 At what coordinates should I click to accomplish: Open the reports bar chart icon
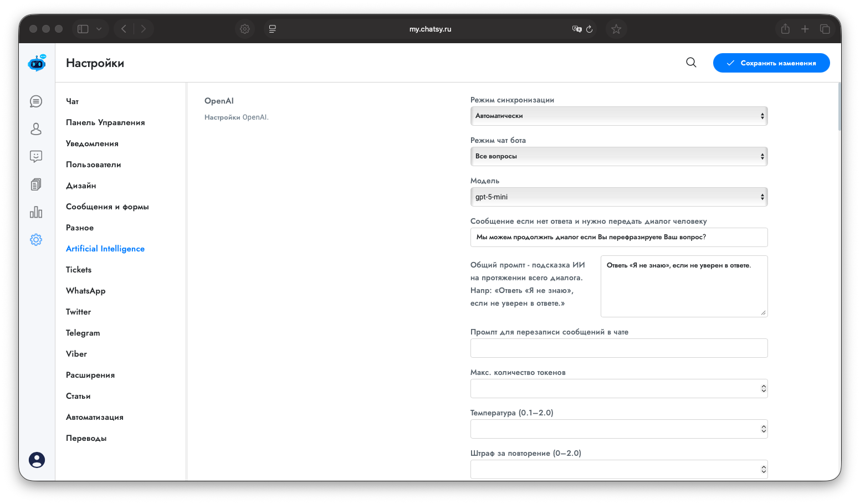(x=36, y=212)
